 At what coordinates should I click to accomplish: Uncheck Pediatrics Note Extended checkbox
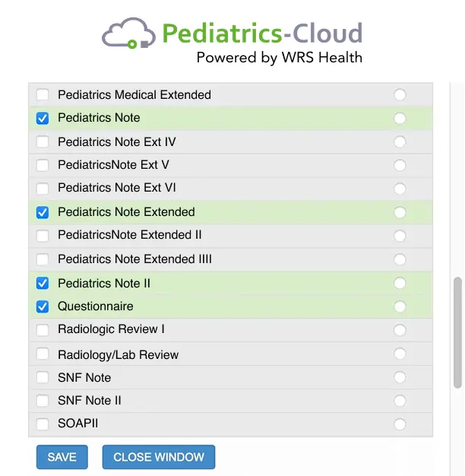pos(43,213)
